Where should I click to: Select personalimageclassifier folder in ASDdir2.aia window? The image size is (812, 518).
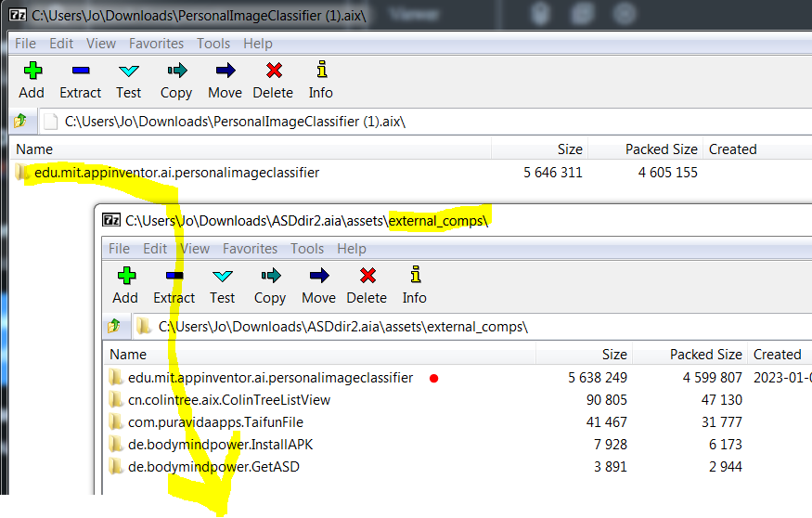coord(270,378)
